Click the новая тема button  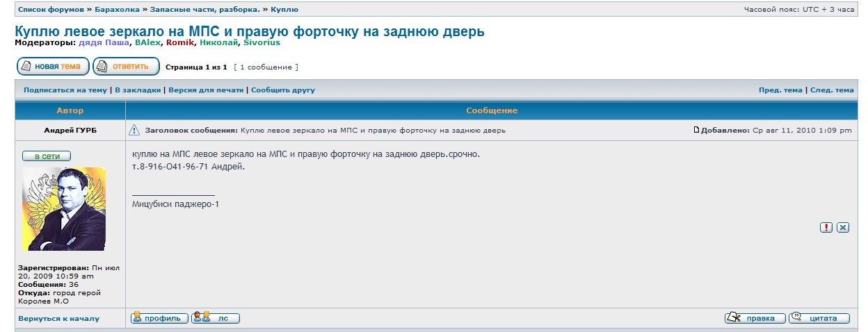[53, 67]
